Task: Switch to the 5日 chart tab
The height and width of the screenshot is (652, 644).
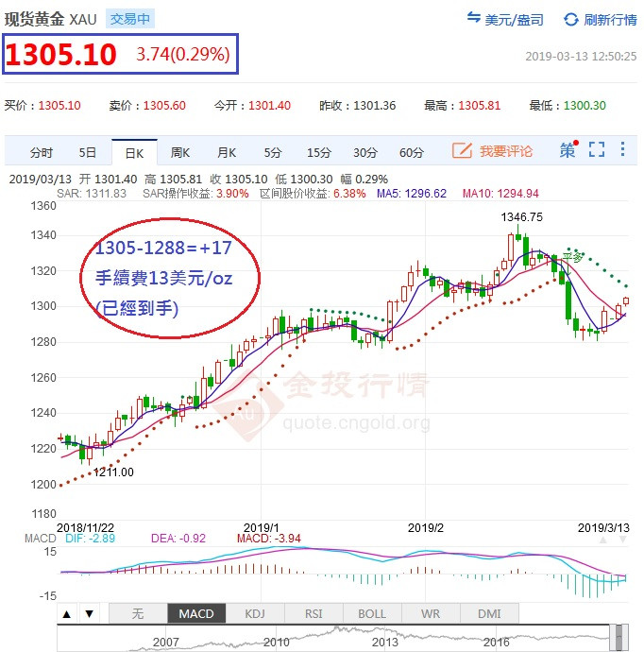Action: coord(87,152)
